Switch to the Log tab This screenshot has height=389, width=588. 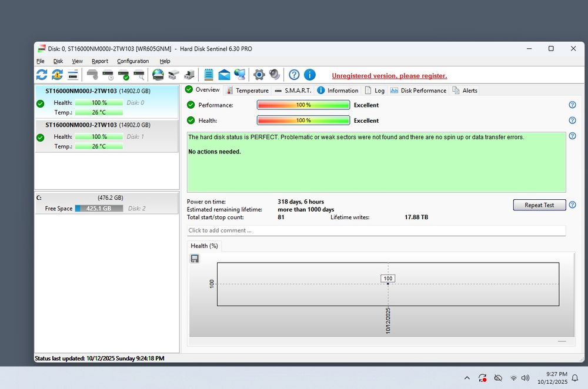click(375, 90)
